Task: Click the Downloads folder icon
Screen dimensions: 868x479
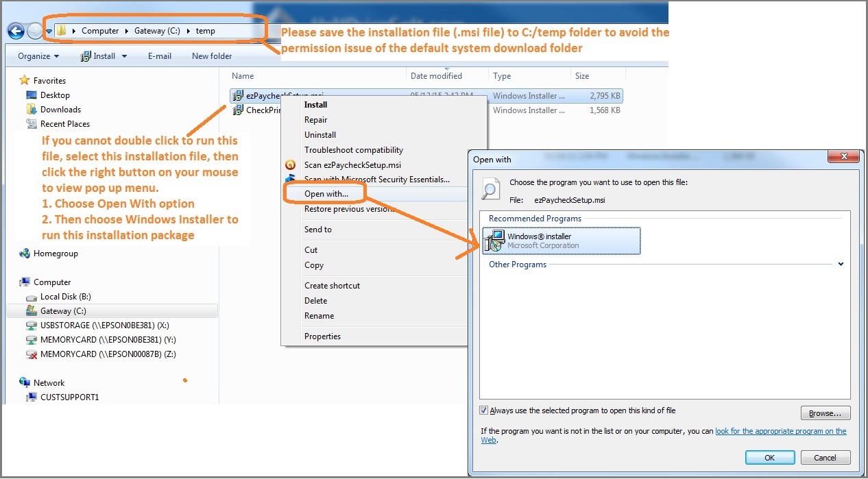Action: pyautogui.click(x=32, y=110)
